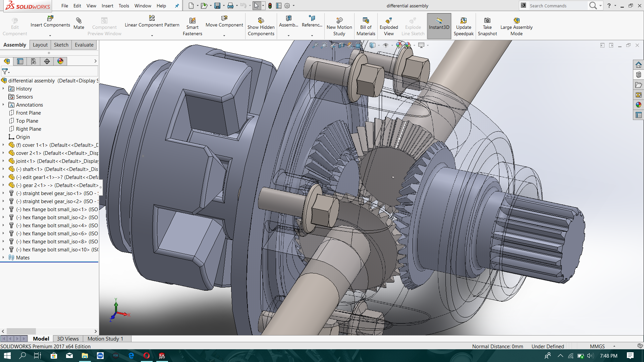Switch to the Evaluate tab
644x362 pixels.
[x=84, y=45]
